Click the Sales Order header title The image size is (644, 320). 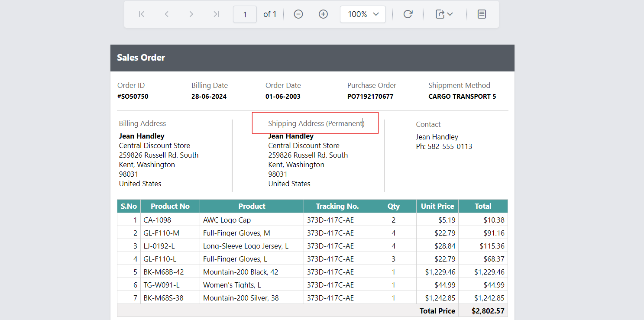(141, 58)
